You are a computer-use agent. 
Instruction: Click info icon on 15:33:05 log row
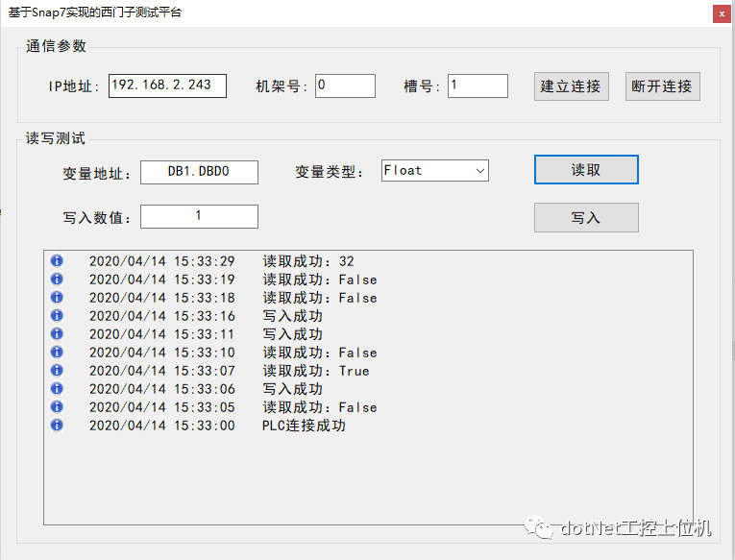click(57, 406)
